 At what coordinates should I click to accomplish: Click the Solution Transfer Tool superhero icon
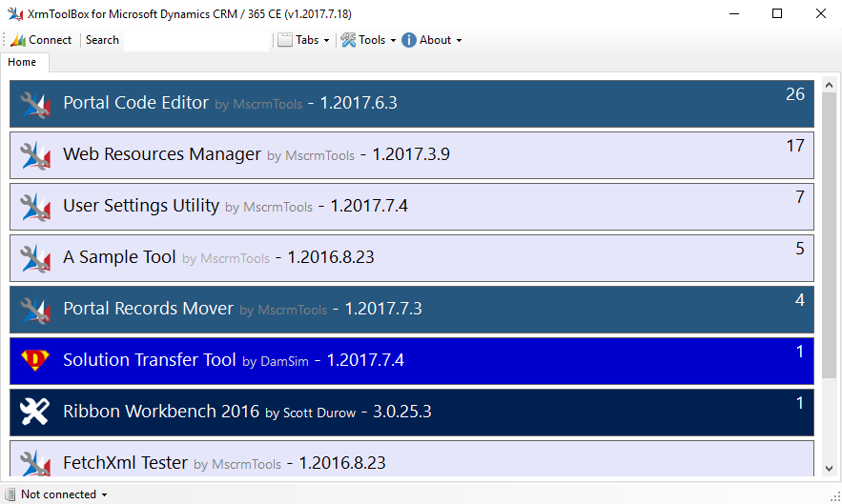pyautogui.click(x=35, y=360)
